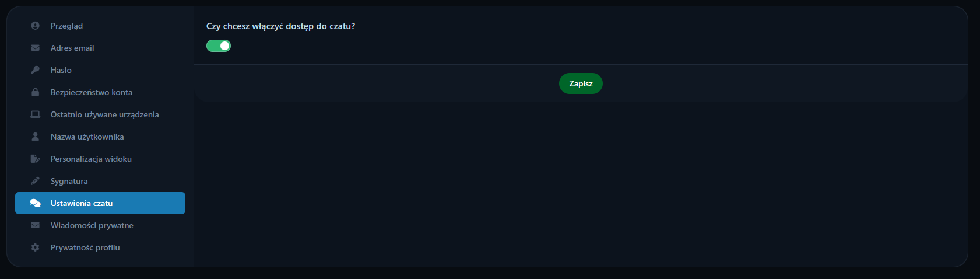Open the Wiadomości prywatne link
Screen dimensions: 980x279
pos(92,225)
